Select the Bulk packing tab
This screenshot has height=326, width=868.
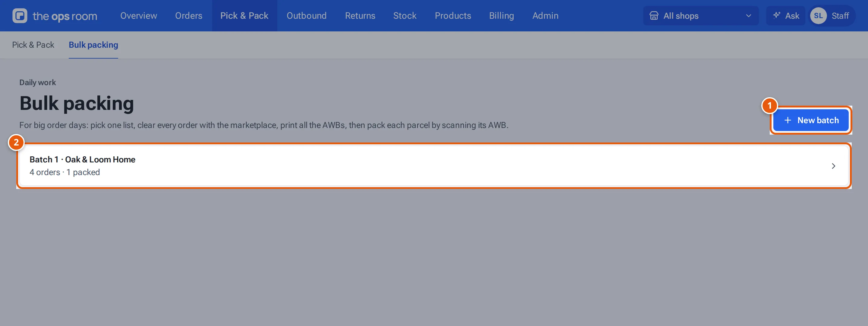tap(93, 45)
